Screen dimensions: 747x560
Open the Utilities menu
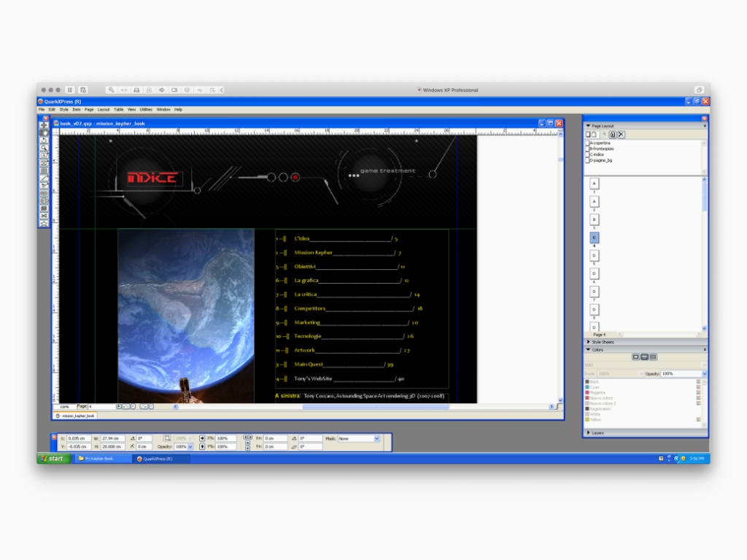coord(146,109)
